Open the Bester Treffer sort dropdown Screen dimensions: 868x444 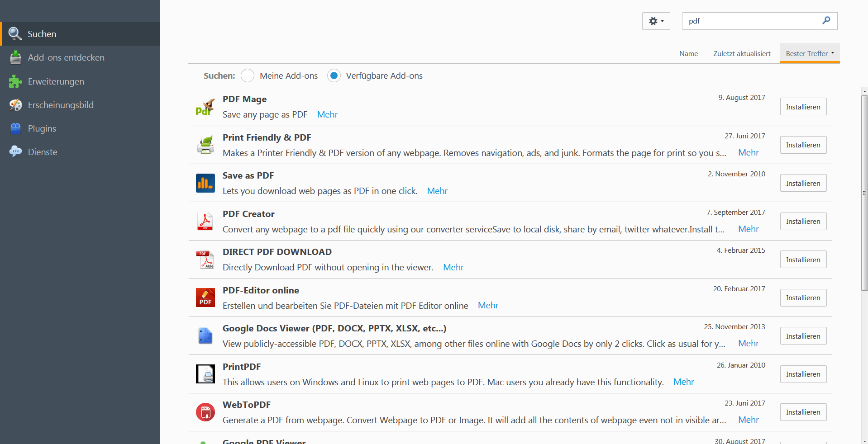coord(810,53)
